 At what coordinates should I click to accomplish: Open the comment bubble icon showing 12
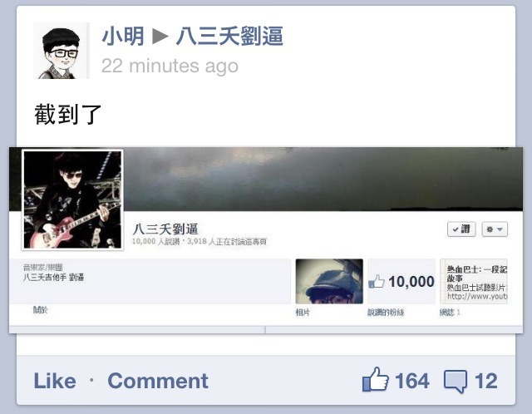[x=456, y=382]
